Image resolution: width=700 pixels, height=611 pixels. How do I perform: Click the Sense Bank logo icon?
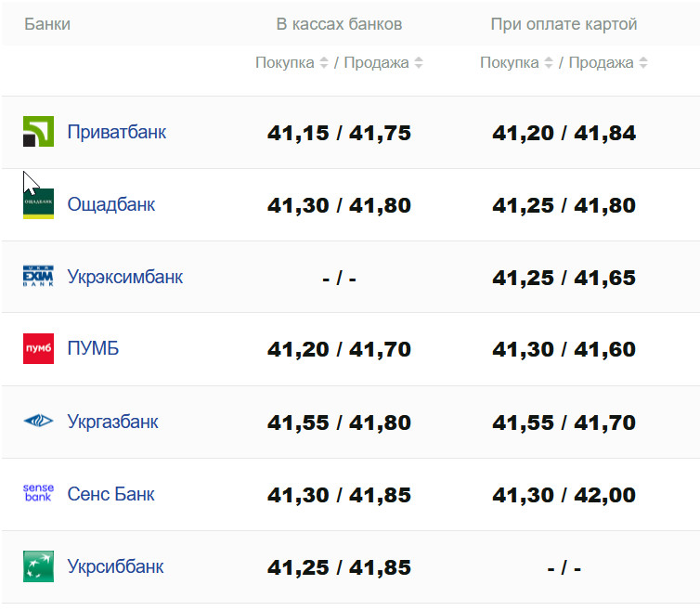(x=38, y=494)
